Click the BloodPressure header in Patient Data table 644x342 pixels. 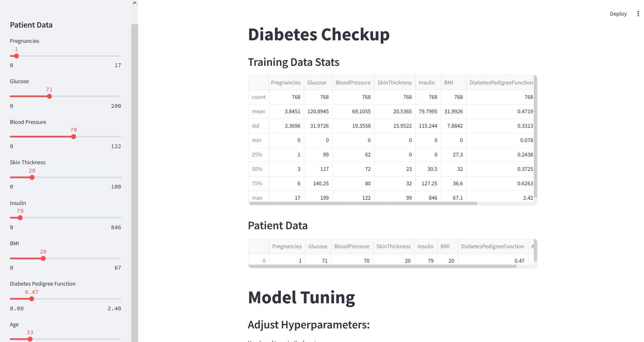pyautogui.click(x=352, y=246)
